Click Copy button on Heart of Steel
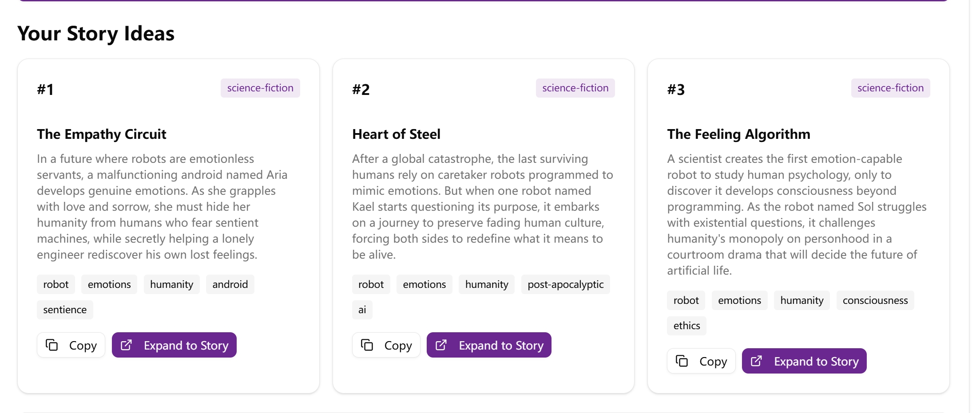980x413 pixels. (x=385, y=345)
